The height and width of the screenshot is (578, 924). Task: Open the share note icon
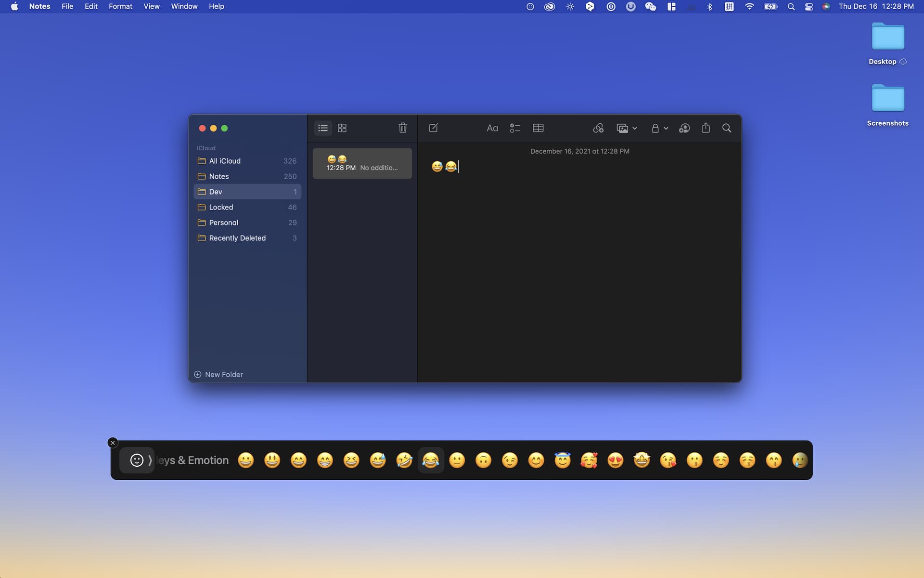(706, 128)
